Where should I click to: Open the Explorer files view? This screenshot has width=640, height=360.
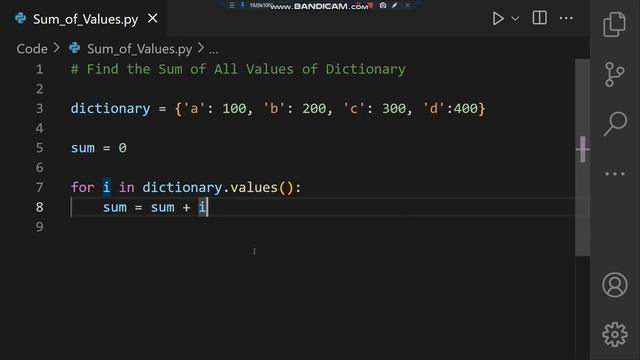(x=614, y=24)
